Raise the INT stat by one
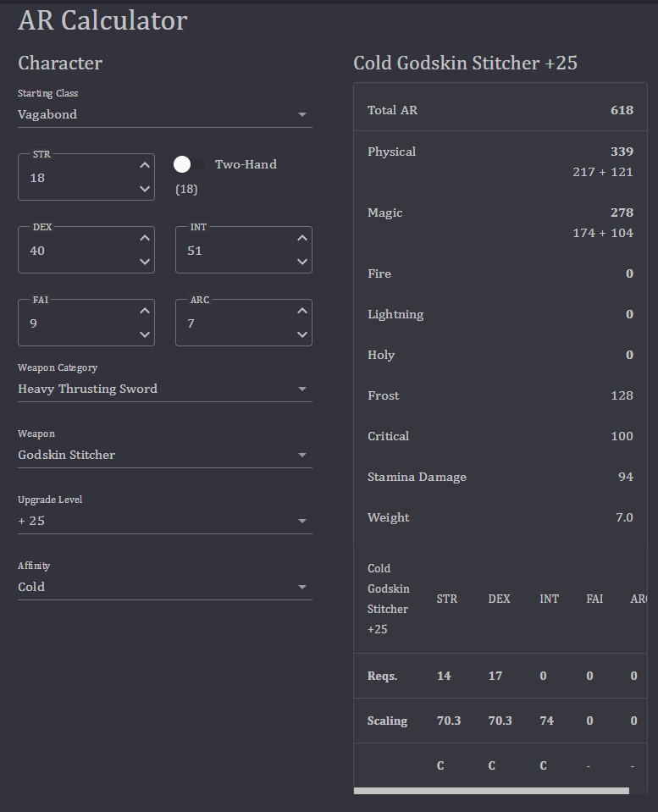 pyautogui.click(x=302, y=239)
